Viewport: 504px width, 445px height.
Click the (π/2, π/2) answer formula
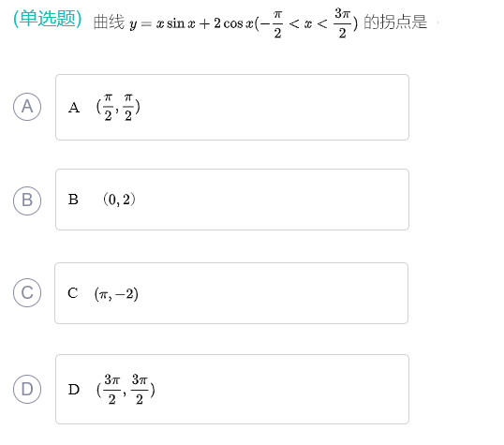tap(118, 108)
